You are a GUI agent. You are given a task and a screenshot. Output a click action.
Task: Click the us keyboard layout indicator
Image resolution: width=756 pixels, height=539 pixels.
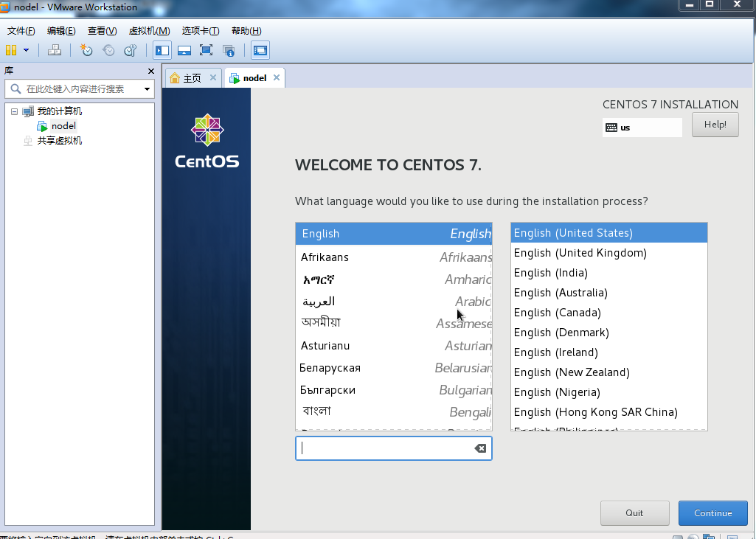click(642, 128)
